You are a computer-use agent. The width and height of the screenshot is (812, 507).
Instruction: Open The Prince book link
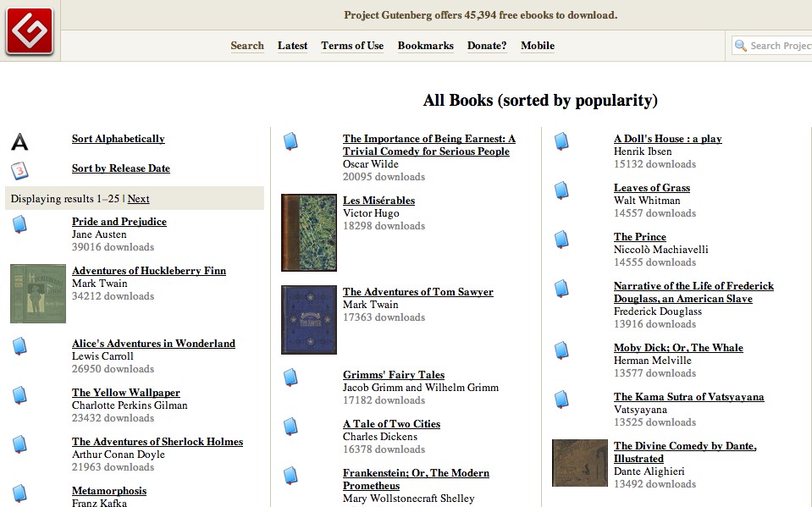click(x=639, y=237)
